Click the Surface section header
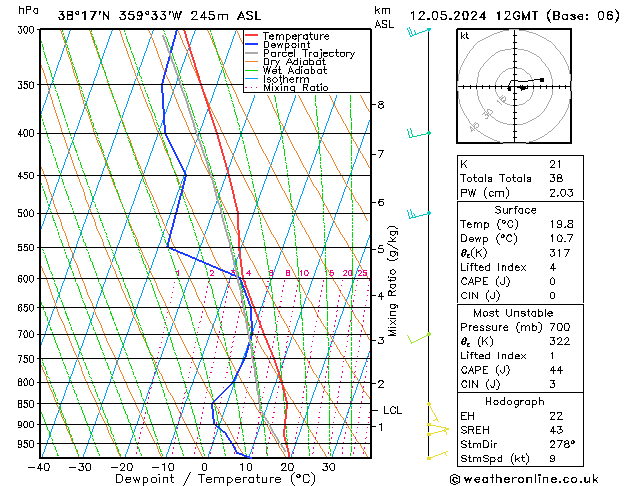 click(x=515, y=210)
